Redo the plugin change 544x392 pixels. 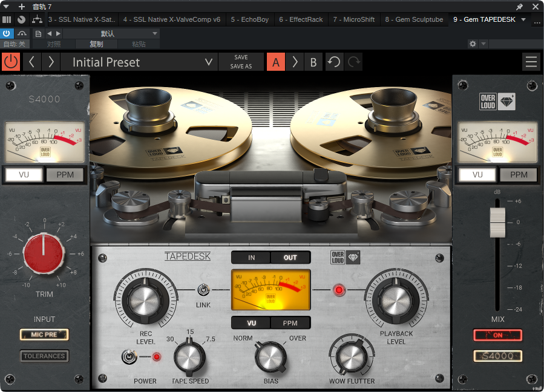[354, 62]
